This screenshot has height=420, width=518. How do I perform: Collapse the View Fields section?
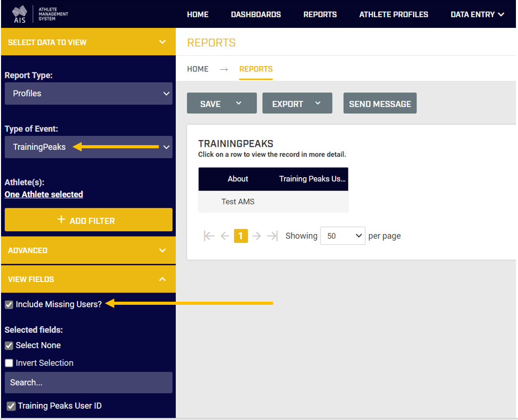[88, 279]
